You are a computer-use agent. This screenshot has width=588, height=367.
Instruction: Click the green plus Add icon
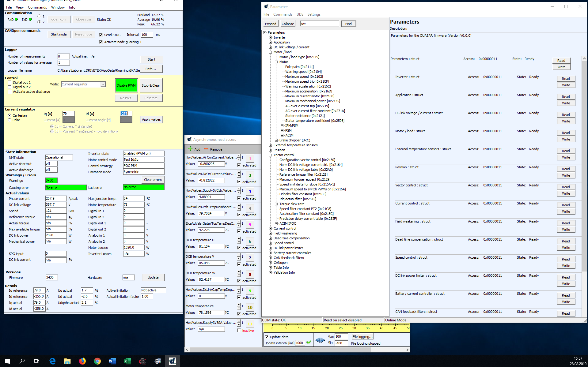point(190,149)
